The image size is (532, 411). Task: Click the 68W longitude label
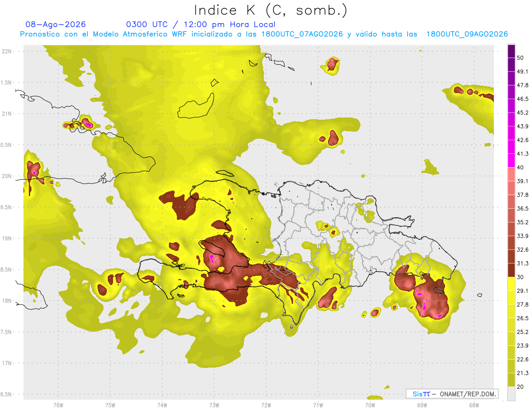coord(474,405)
